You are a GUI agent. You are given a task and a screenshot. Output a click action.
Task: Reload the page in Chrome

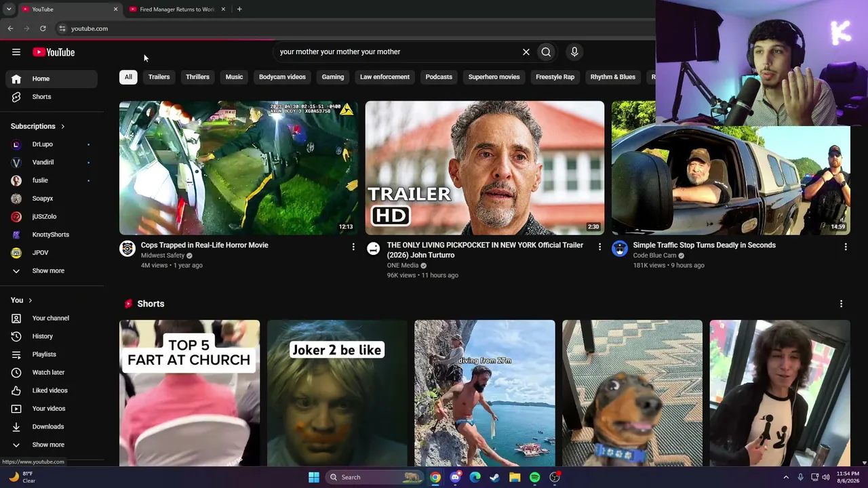(43, 28)
